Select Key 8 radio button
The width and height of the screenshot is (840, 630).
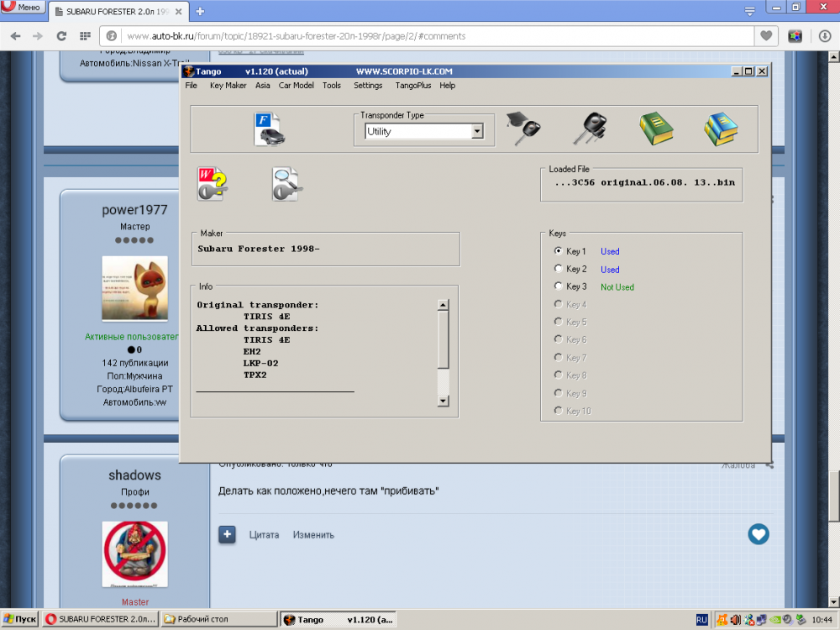click(559, 375)
